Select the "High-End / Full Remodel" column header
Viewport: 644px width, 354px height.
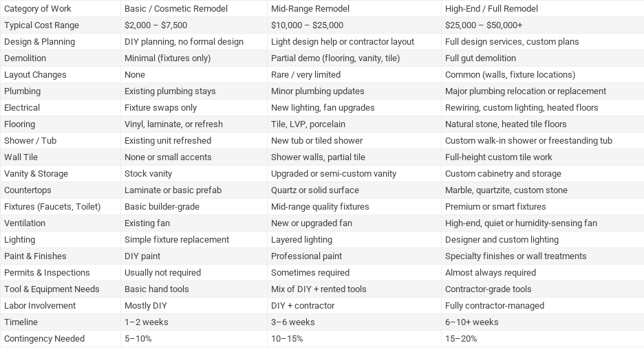pos(491,9)
